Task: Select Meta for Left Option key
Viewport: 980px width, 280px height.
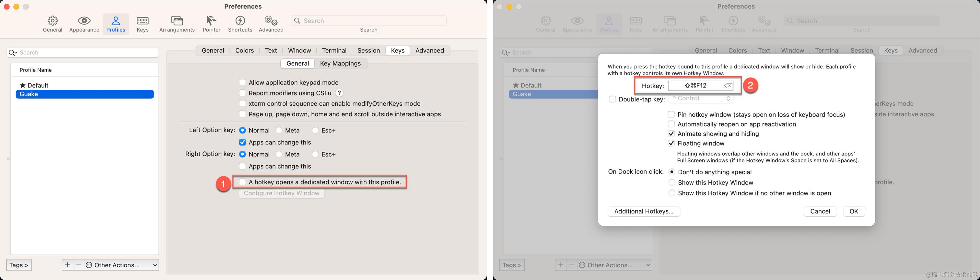Action: tap(279, 130)
